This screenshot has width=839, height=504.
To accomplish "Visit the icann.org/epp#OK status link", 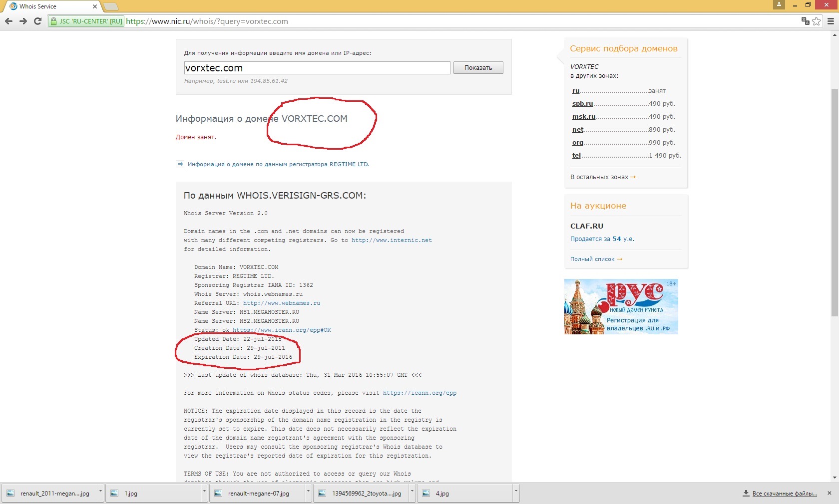I will tap(282, 330).
